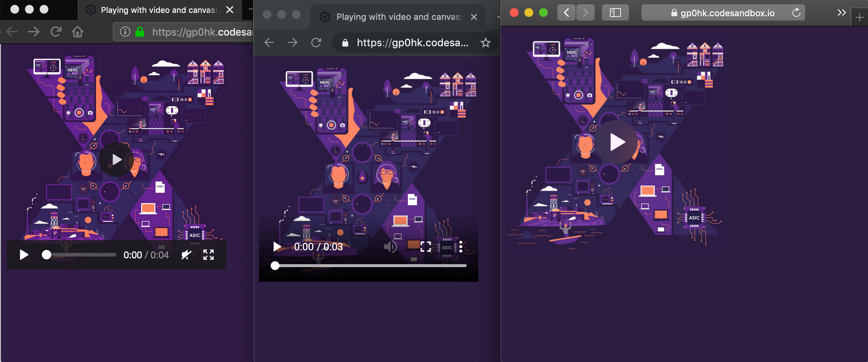Expand Safari toolbar overflow chevrons
Viewport: 868px width, 362px height.
click(x=841, y=13)
